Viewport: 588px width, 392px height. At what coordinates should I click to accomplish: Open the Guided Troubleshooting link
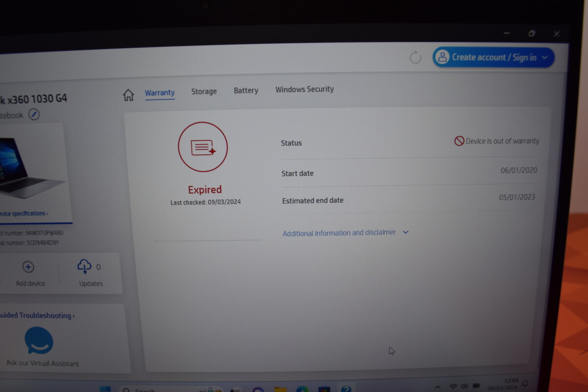[37, 316]
